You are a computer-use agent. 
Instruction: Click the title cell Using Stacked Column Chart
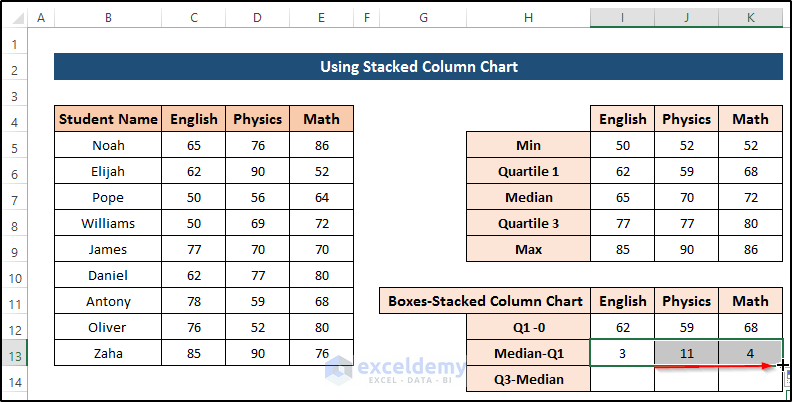click(x=418, y=67)
